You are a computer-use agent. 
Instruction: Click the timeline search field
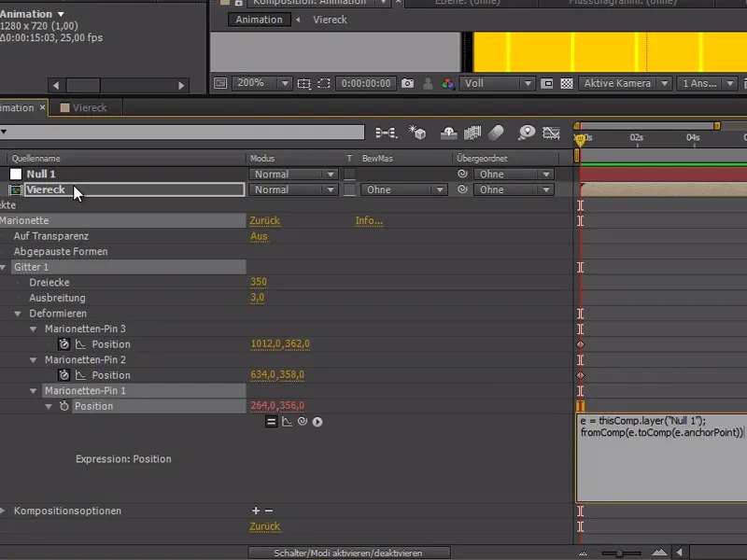pyautogui.click(x=182, y=132)
